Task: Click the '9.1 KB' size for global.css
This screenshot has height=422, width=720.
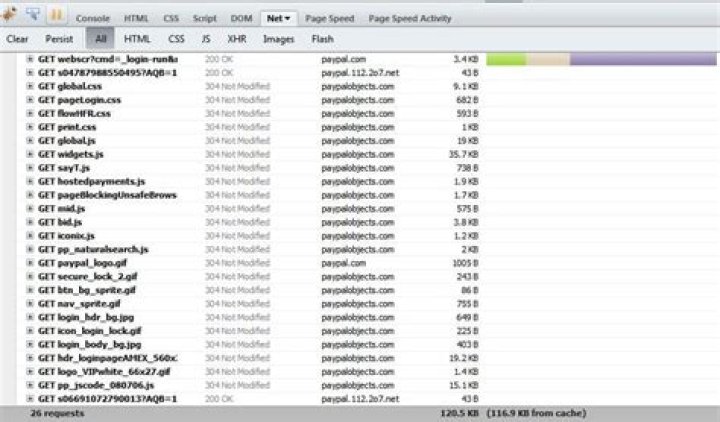Action: pos(466,86)
